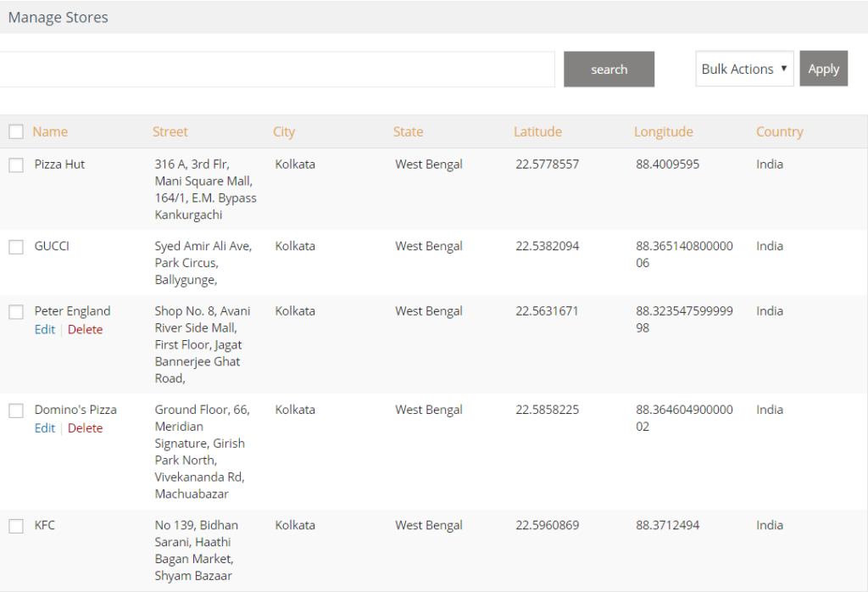Sort table by Latitude column
The height and width of the screenshot is (592, 868).
(x=537, y=131)
